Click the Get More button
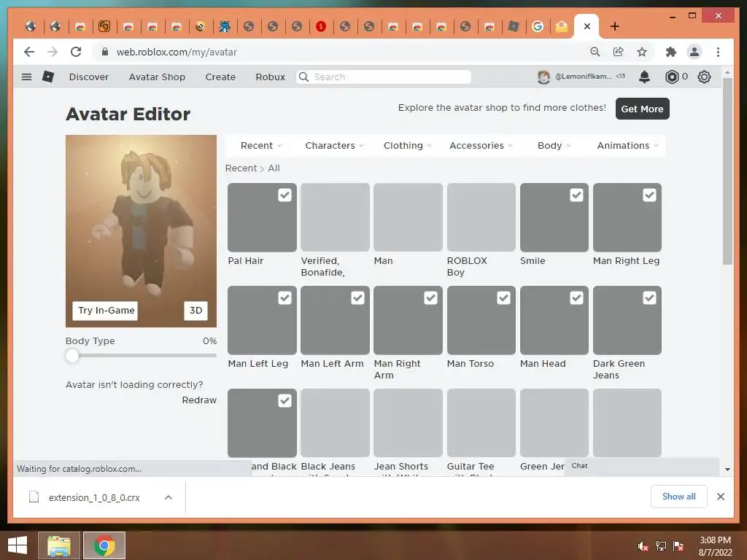 coord(642,109)
